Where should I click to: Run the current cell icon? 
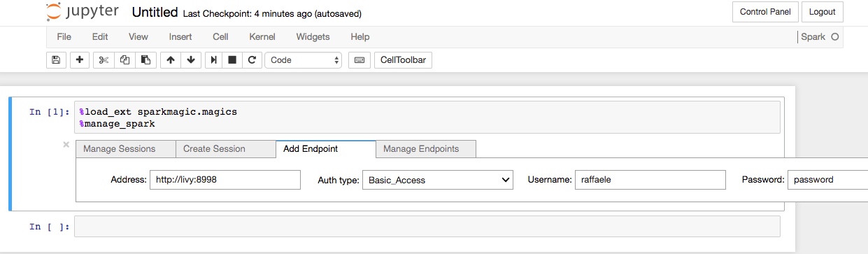[214, 60]
